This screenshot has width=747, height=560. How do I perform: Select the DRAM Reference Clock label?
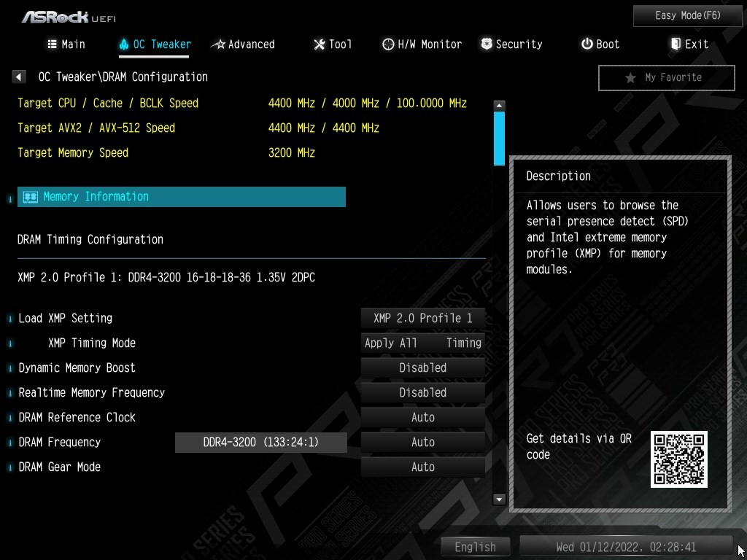coord(77,417)
